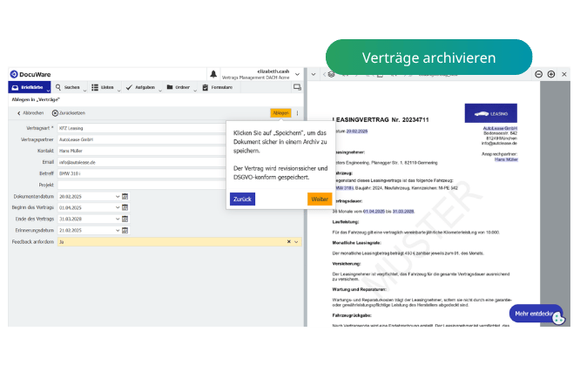Expand the Beginn des Vertrags dropdown
Screen dimensions: 580x392
118,207
